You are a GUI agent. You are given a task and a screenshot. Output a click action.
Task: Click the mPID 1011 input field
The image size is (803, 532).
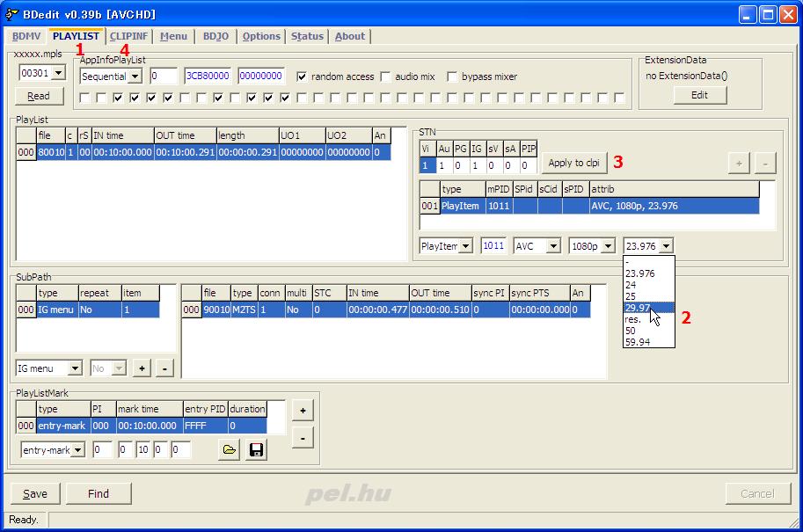493,245
